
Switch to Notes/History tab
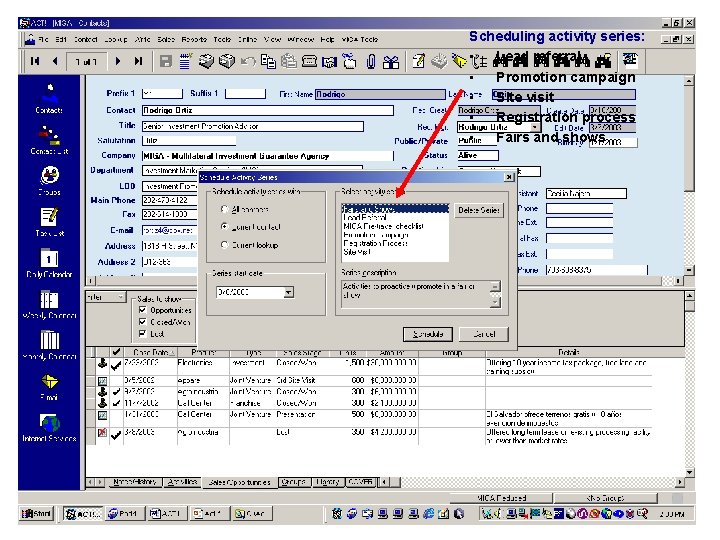point(135,482)
